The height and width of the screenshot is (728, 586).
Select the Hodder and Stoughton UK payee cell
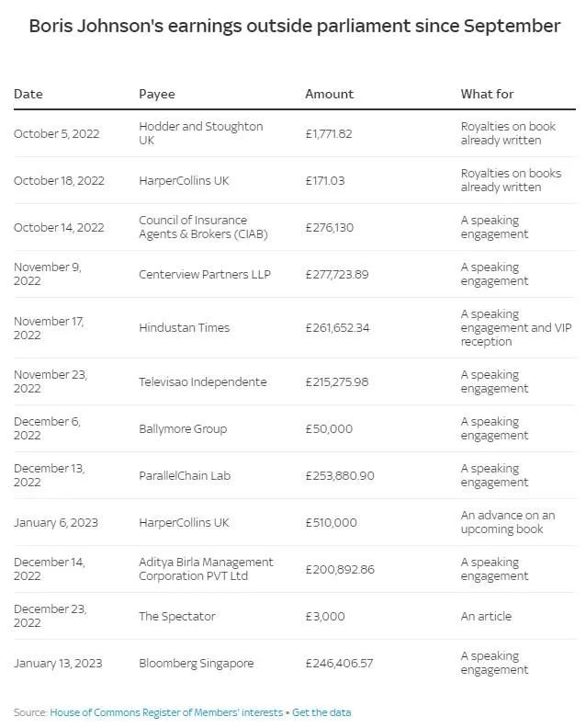(201, 133)
